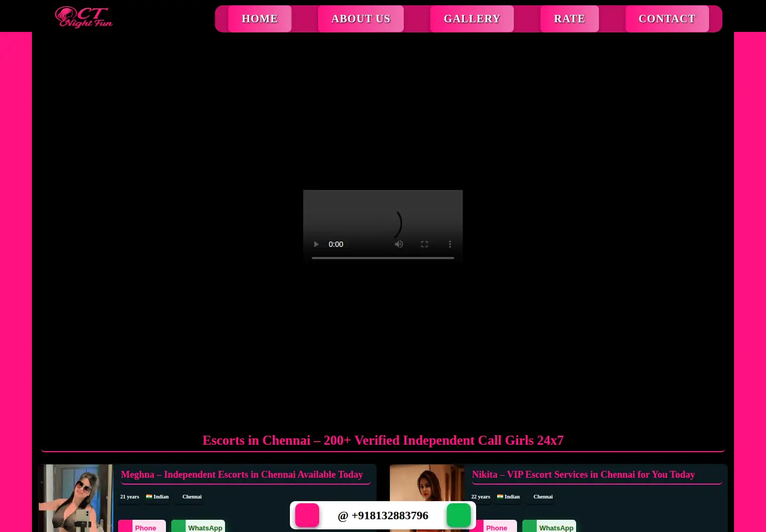Click the "Escorts in Chennai" page heading

click(x=383, y=440)
